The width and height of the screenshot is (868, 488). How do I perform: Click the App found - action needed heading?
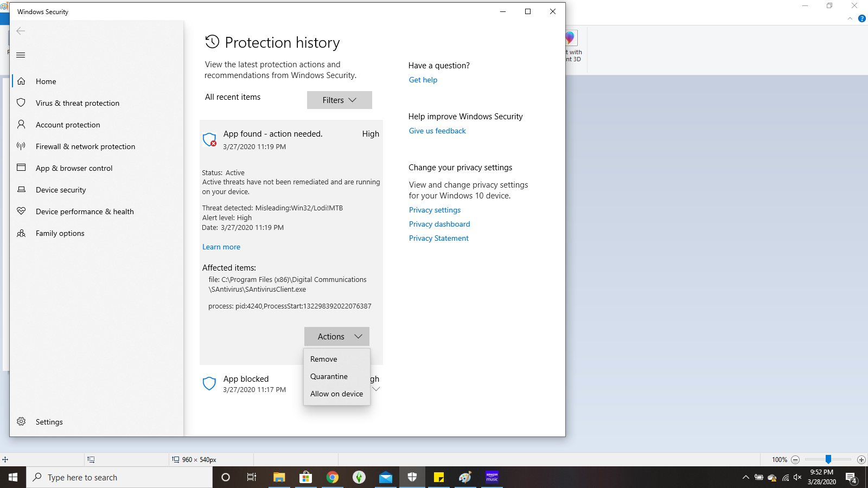[x=273, y=134]
